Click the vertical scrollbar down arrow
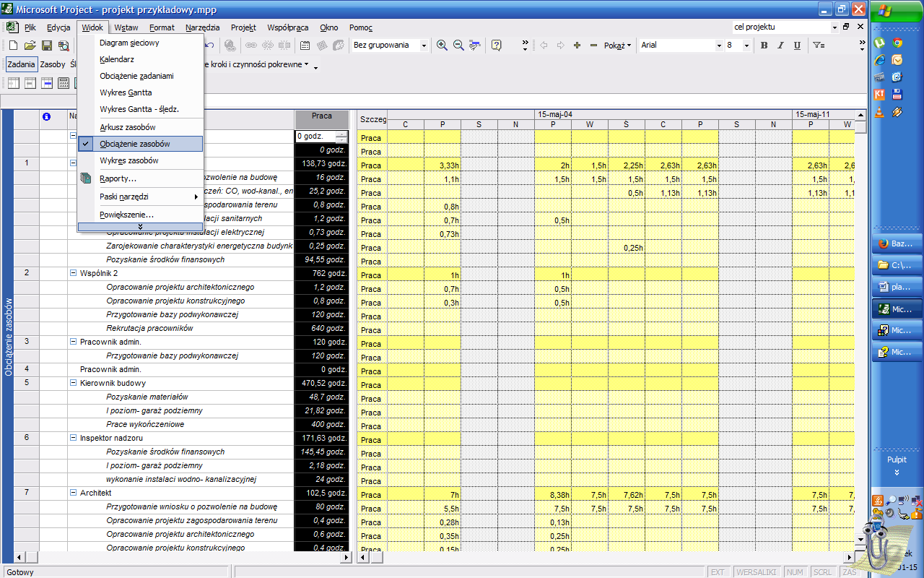The height and width of the screenshot is (578, 924). 860,539
